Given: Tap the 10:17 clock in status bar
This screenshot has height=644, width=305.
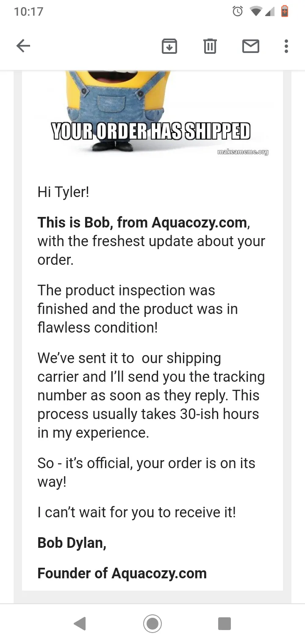Looking at the screenshot, I should click(29, 11).
